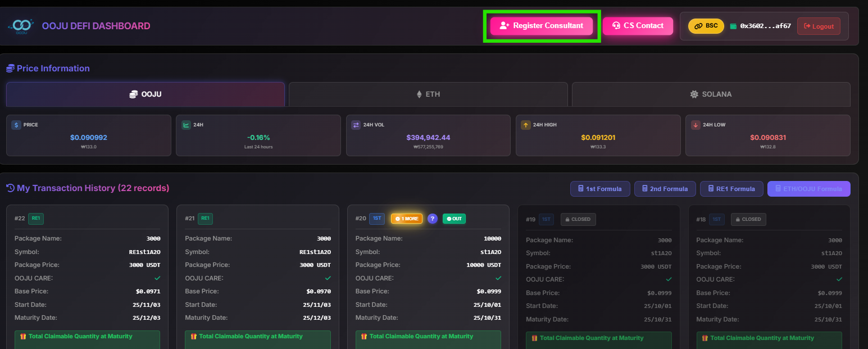Expand the '1 MORE' badge on record #20
The height and width of the screenshot is (349, 868).
pos(406,219)
